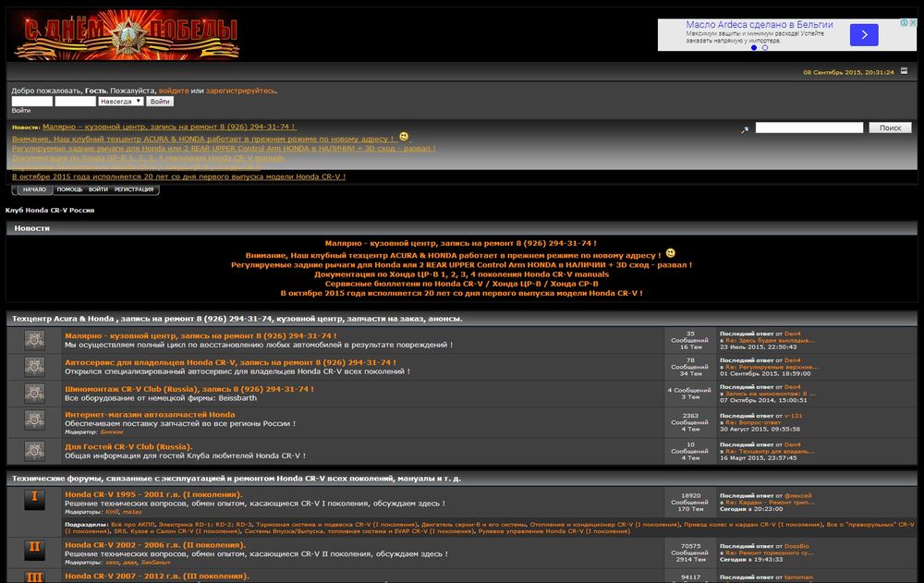
Task: Open the 'ПОМОЩЬ' menu tab
Action: click(69, 189)
